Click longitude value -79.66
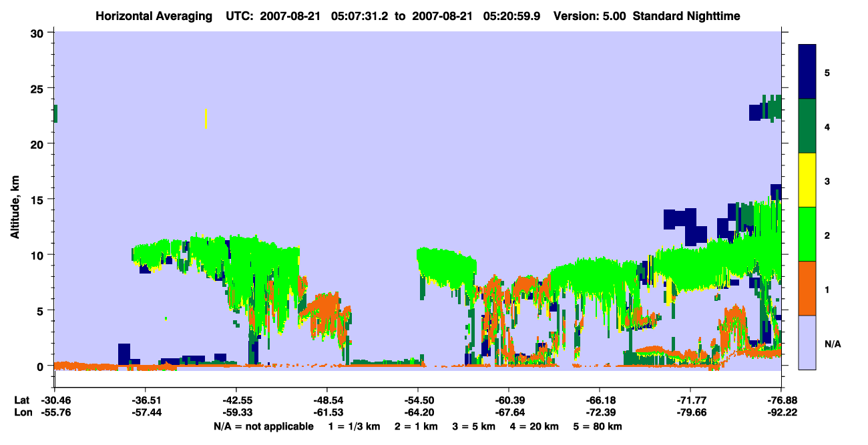 click(x=690, y=413)
